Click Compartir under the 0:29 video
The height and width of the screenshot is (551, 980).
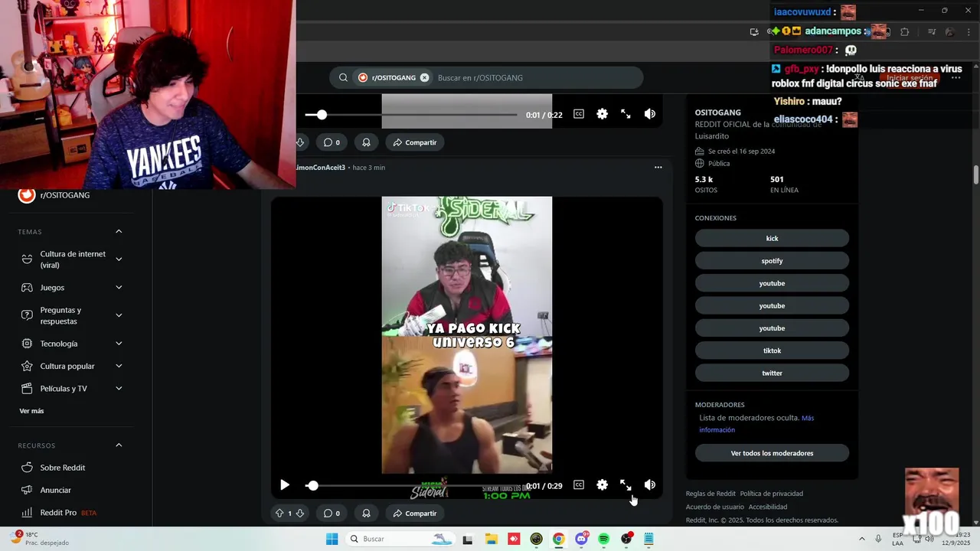(x=414, y=514)
